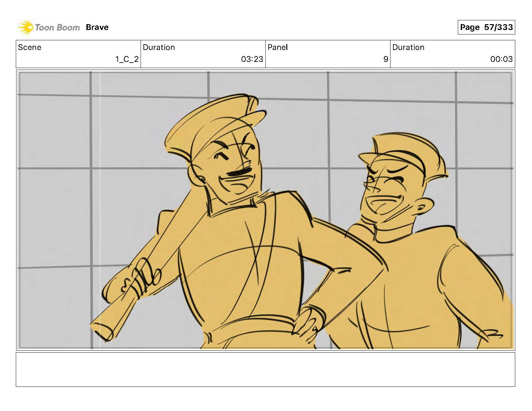532x411 pixels.
Task: Click the 'Scene' header label
Action: click(30, 47)
